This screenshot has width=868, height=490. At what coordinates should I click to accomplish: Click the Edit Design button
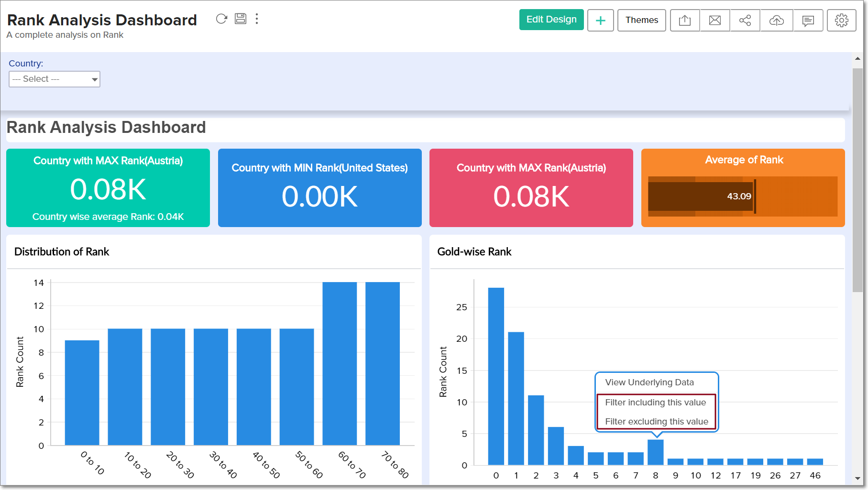pos(551,20)
